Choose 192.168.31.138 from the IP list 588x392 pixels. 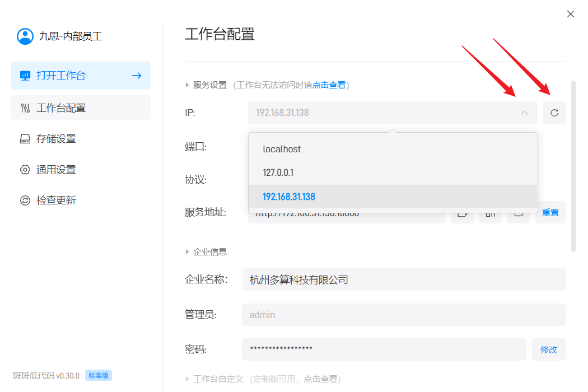pos(393,197)
